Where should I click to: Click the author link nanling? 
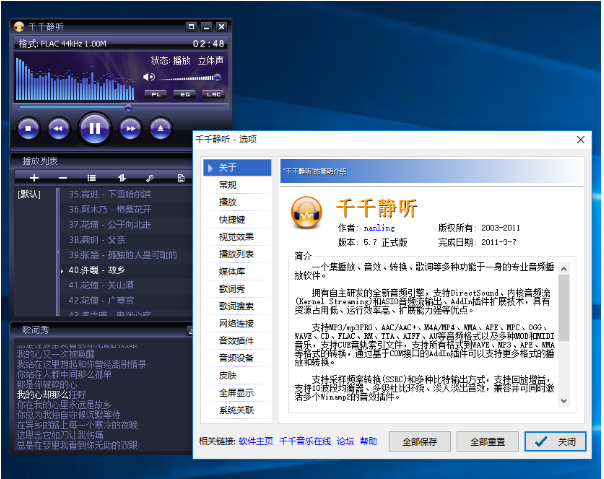tap(379, 228)
